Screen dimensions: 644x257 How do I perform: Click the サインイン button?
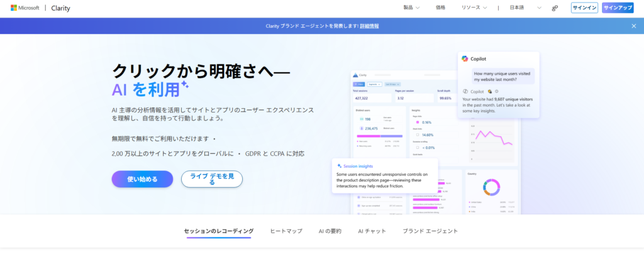[584, 8]
